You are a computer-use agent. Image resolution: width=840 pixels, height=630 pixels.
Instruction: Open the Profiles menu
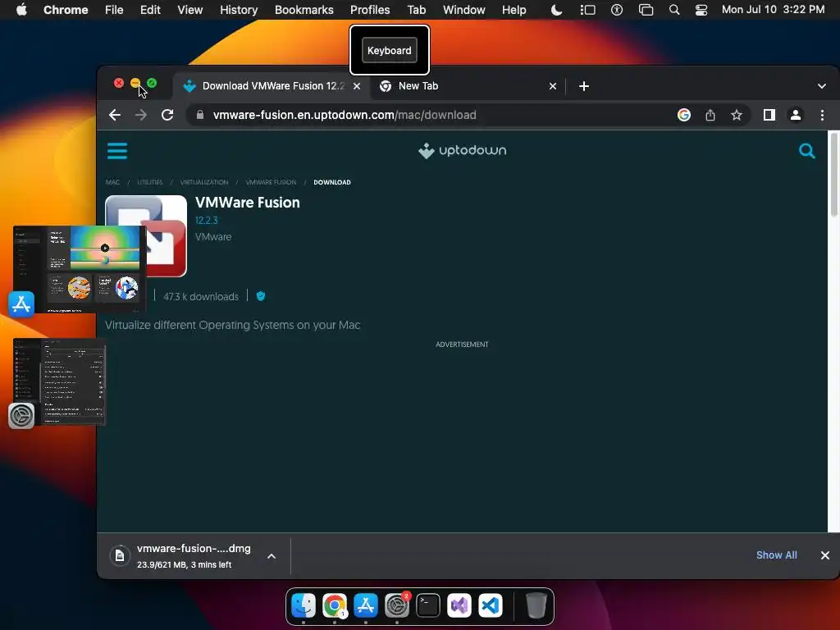pyautogui.click(x=370, y=10)
